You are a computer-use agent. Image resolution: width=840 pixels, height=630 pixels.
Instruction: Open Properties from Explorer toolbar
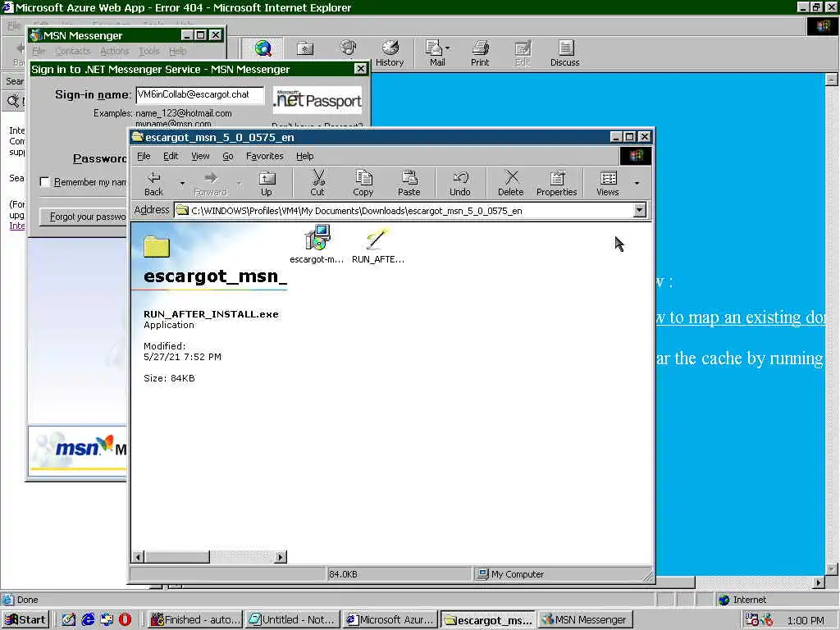coord(557,183)
